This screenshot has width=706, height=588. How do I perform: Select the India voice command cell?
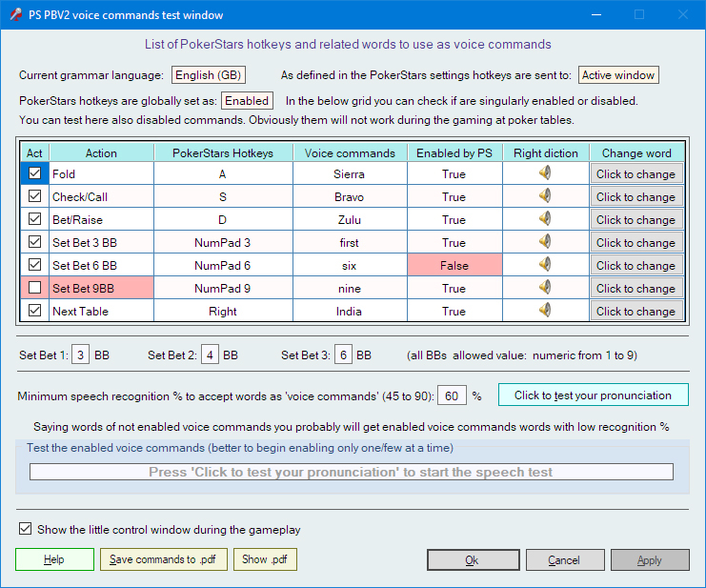[x=350, y=311]
